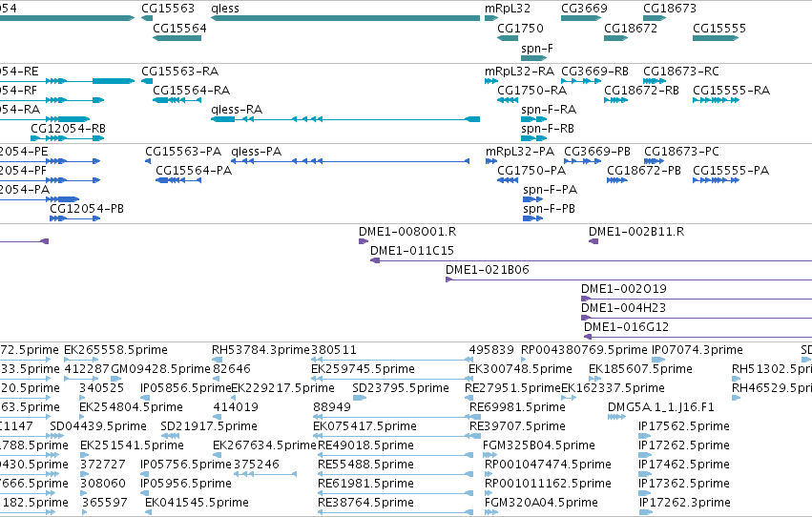Click EST label EK265558.5prime
The width and height of the screenshot is (812, 517).
[x=115, y=350]
